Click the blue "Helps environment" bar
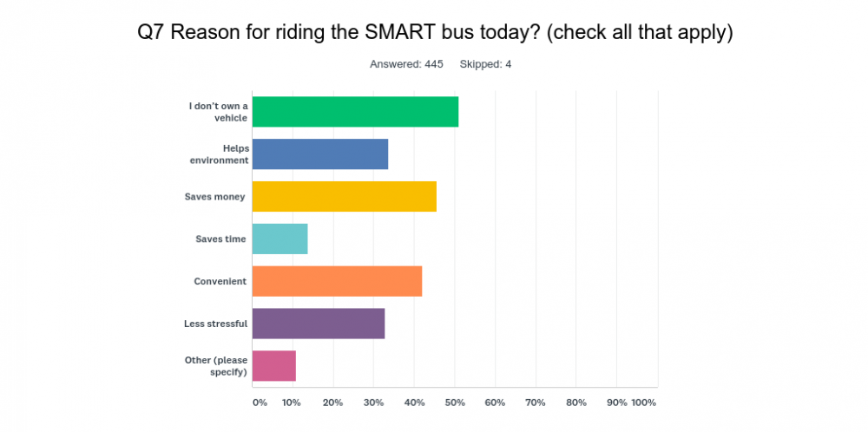This screenshot has width=868, height=432. pyautogui.click(x=320, y=154)
